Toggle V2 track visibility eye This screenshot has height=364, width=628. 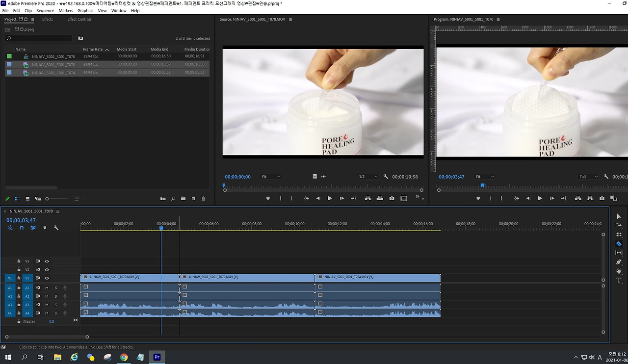(x=47, y=269)
